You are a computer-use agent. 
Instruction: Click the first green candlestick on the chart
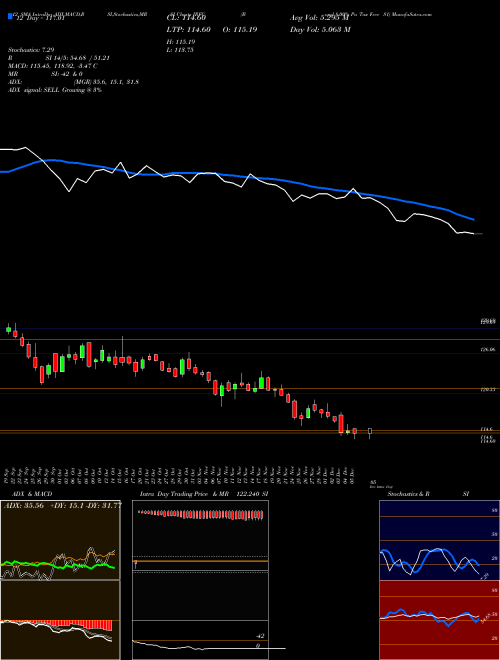pyautogui.click(x=8, y=330)
